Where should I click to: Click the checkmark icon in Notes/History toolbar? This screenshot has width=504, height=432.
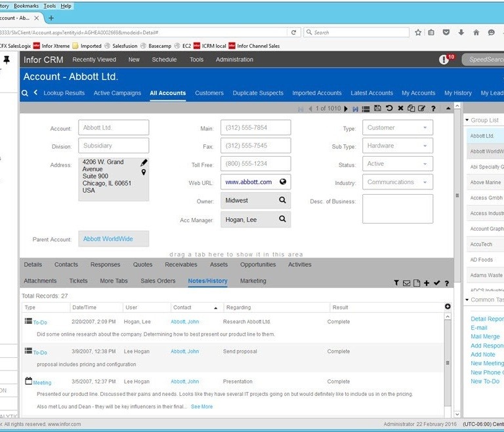436,283
